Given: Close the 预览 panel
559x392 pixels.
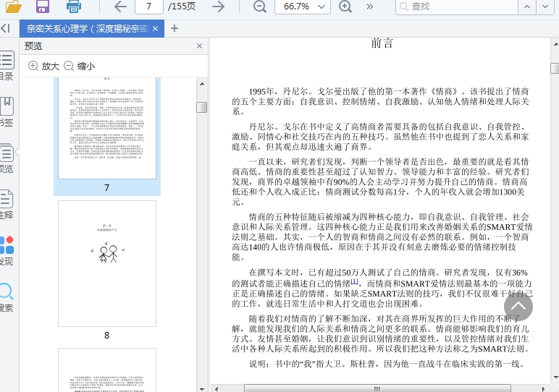Looking at the screenshot, I should [199, 46].
